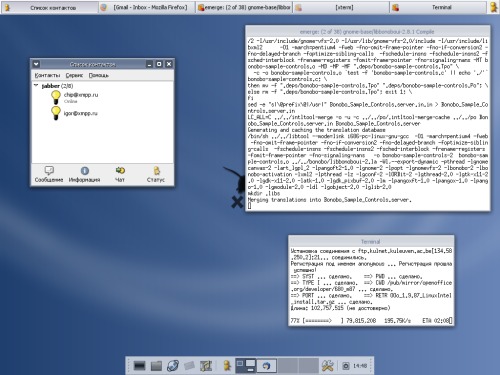Click the Чат chat button
The height and width of the screenshot is (375, 500).
click(120, 174)
